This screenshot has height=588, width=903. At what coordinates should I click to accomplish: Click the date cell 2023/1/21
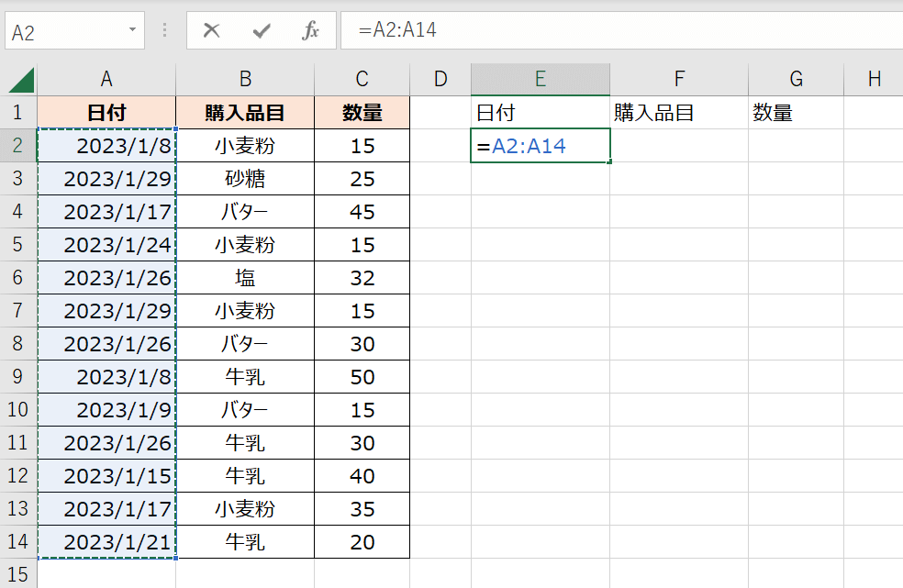tap(106, 542)
